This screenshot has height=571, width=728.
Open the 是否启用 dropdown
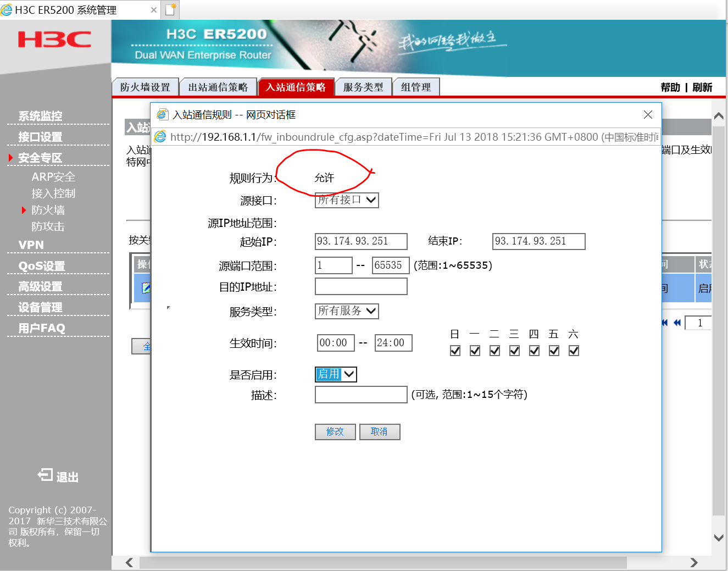click(x=336, y=374)
